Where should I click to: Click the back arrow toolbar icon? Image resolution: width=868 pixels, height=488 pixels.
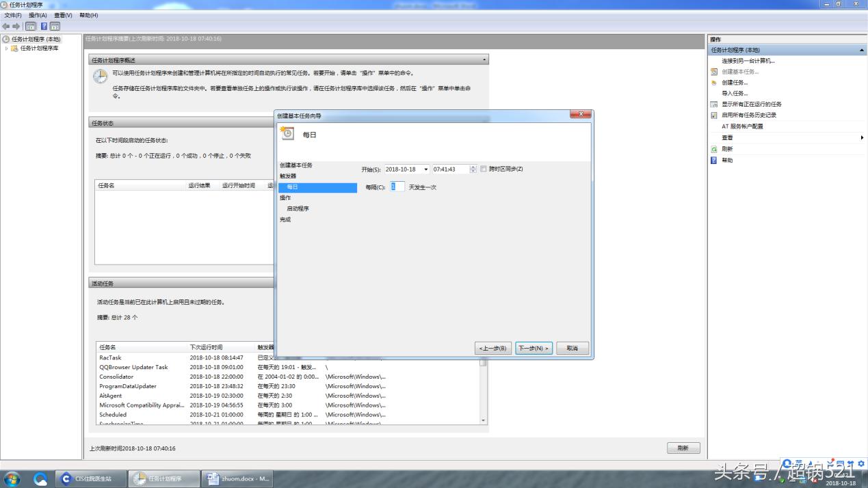click(x=6, y=26)
